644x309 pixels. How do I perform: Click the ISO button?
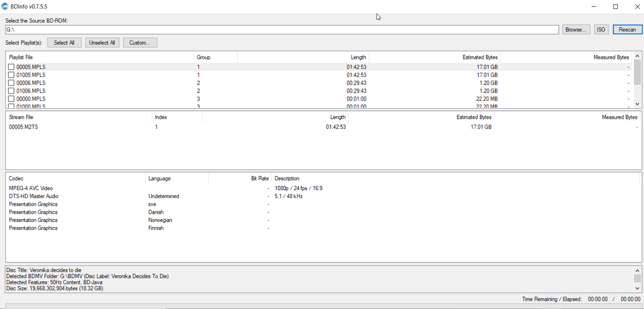601,30
